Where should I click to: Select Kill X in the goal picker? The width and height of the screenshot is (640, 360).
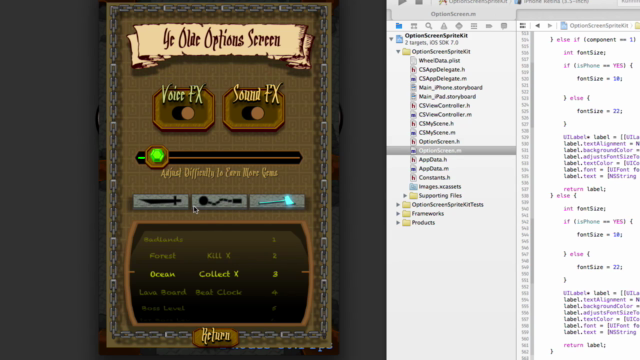pos(219,256)
